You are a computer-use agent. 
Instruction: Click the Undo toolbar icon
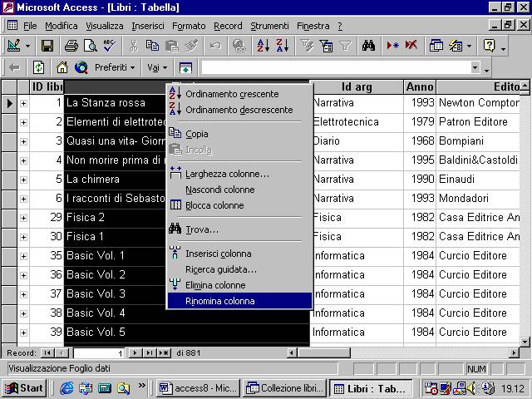coord(215,46)
